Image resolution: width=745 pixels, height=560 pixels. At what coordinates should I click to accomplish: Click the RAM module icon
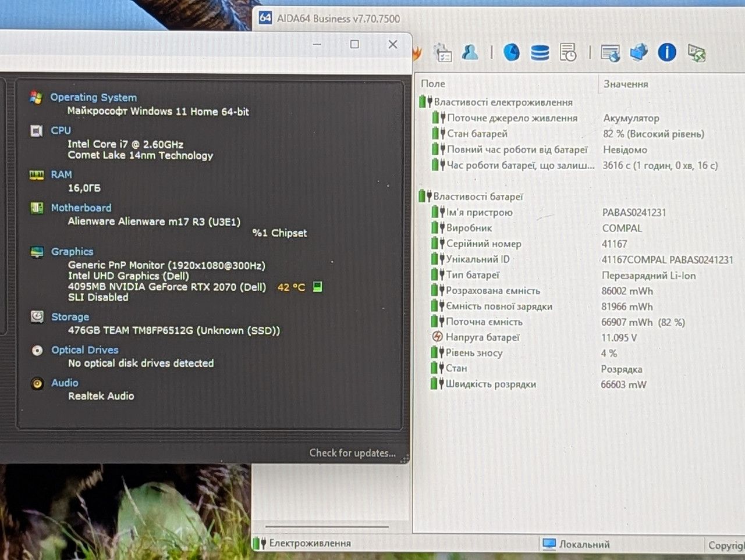click(x=37, y=175)
